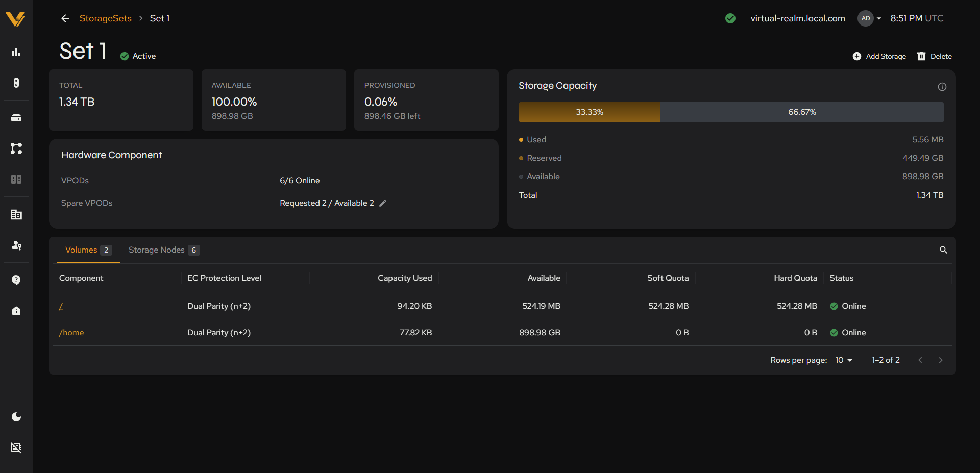
Task: Switch to the Volumes tab
Action: pos(88,250)
